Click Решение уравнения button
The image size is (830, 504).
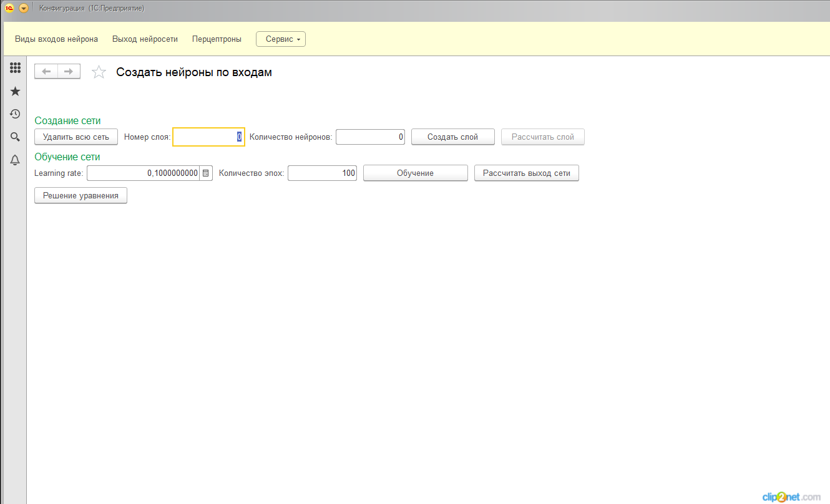81,195
